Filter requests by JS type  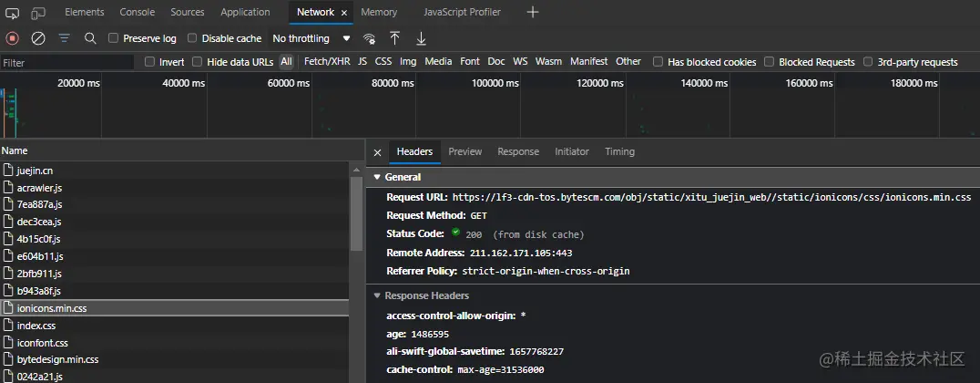point(362,61)
